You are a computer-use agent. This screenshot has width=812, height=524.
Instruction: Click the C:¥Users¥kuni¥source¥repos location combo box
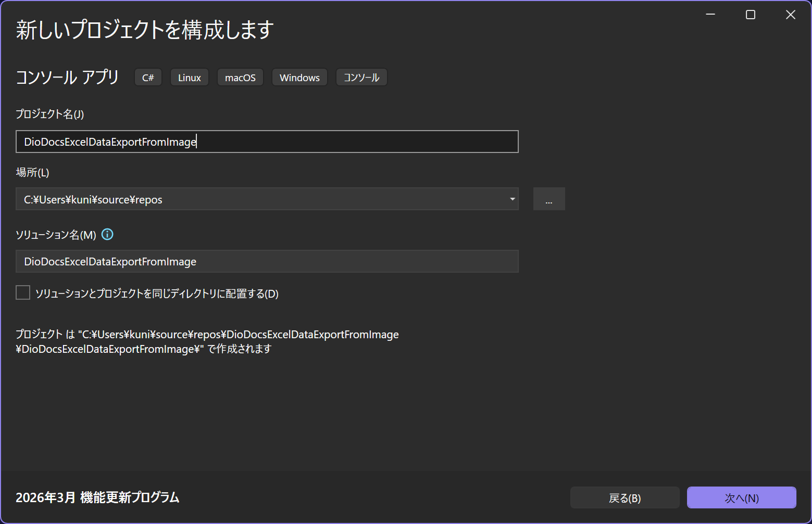coord(260,199)
